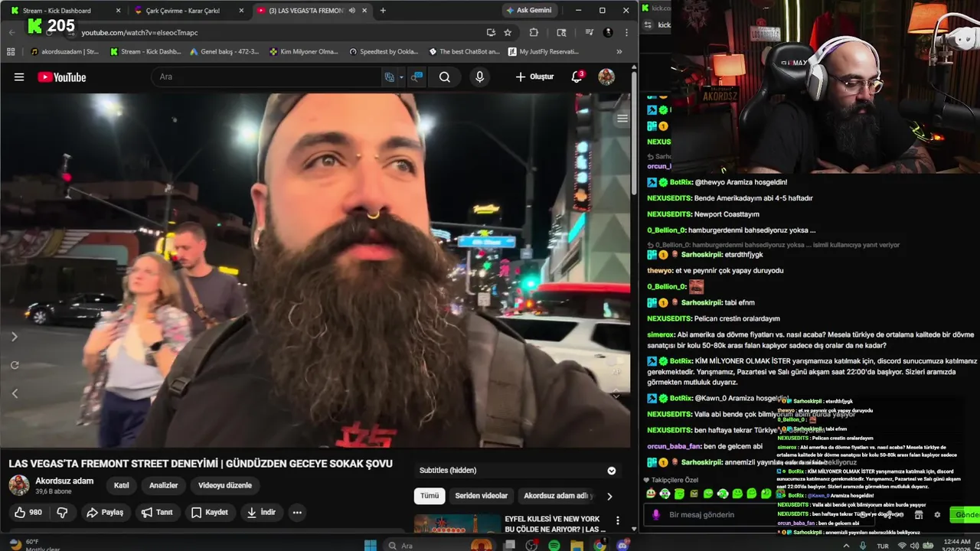
Task: Click the Katıl join button
Action: 122,485
